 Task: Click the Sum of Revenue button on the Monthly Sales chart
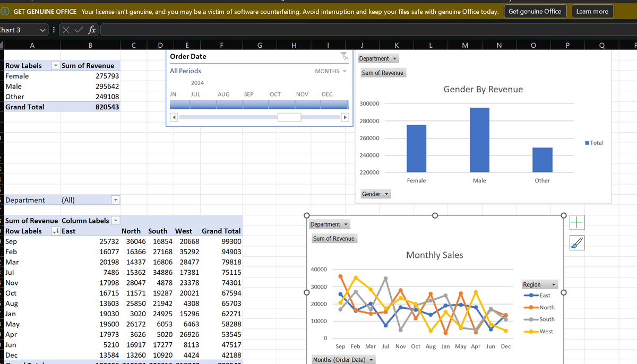click(333, 239)
